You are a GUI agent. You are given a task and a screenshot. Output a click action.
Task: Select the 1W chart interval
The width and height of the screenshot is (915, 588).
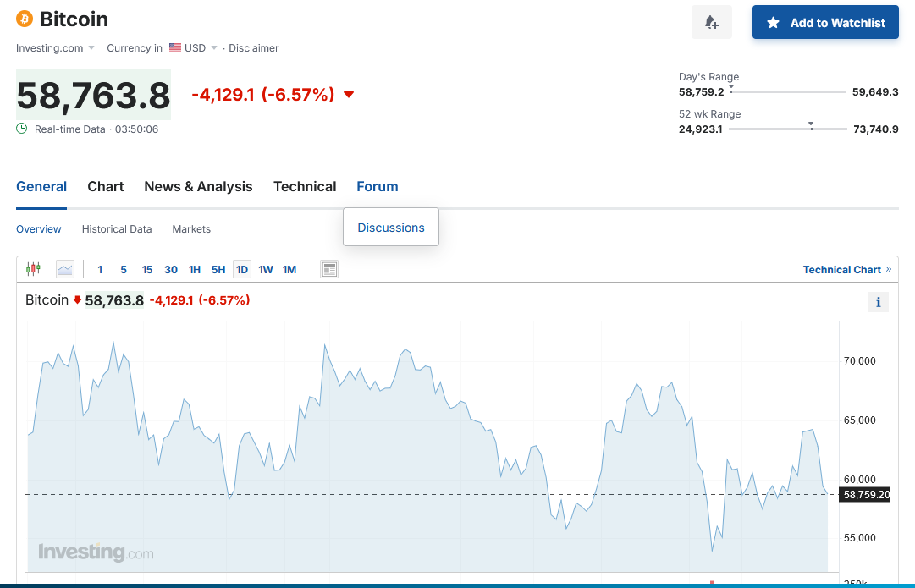(266, 270)
